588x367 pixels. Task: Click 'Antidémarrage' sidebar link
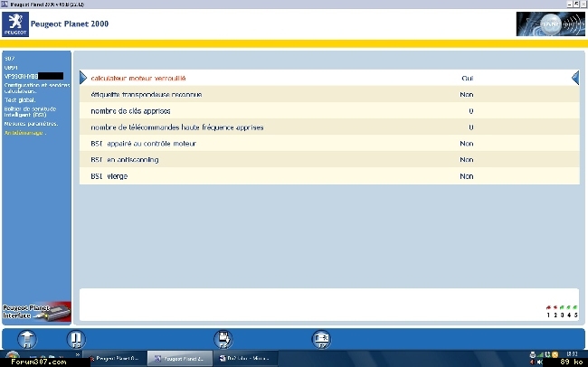pyautogui.click(x=25, y=133)
